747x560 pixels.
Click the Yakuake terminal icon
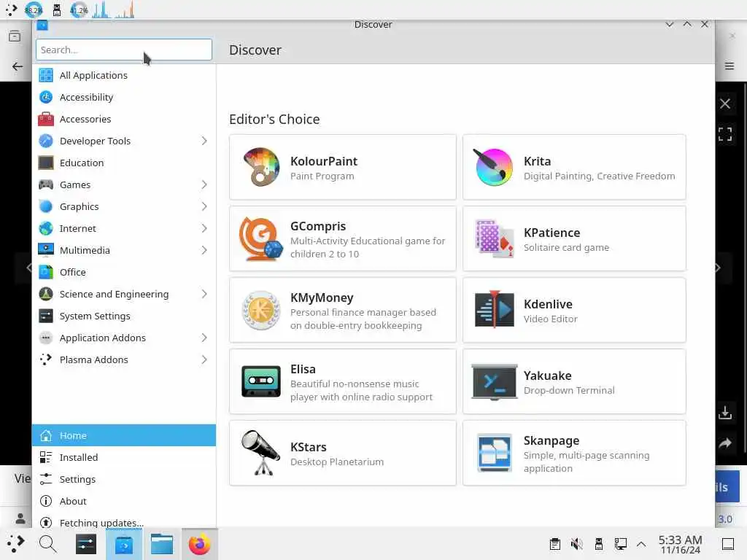(494, 381)
